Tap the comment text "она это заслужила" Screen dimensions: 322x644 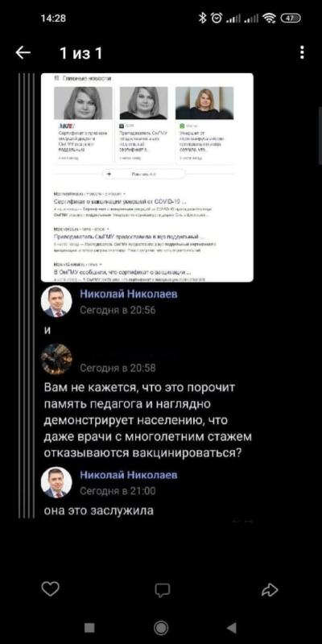click(x=98, y=511)
